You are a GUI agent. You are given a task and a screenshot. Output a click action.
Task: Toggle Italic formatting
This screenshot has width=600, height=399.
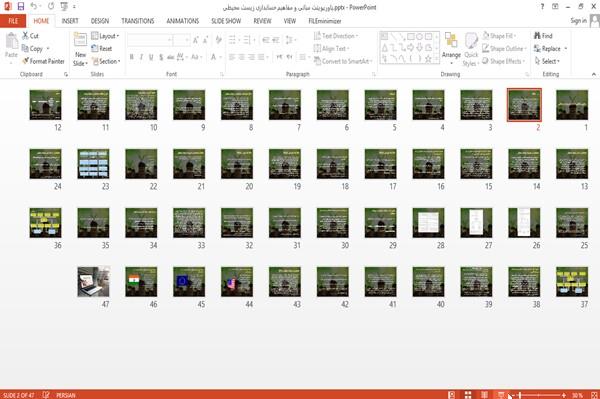pos(141,57)
